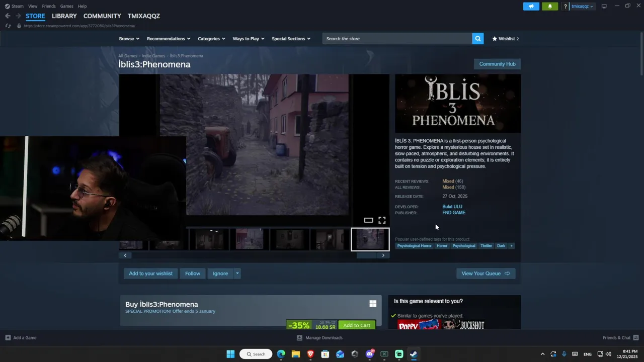Image resolution: width=644 pixels, height=362 pixels.
Task: Open the TMIXAQQZ profile tab
Action: pos(144,16)
